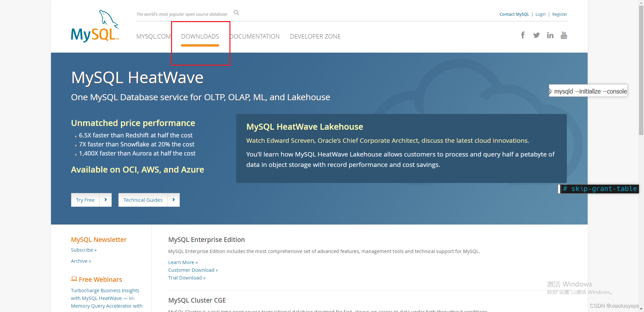
Task: Open MySQL LinkedIn icon
Action: pyautogui.click(x=550, y=35)
